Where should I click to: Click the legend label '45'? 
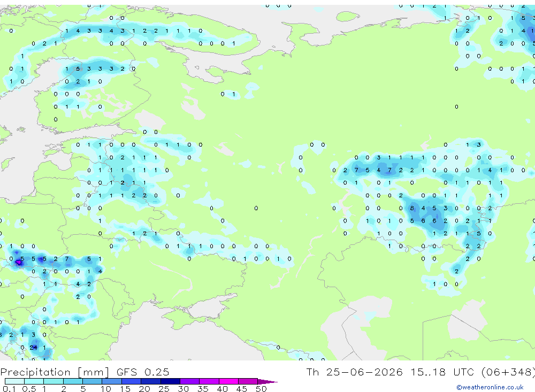pyautogui.click(x=242, y=389)
